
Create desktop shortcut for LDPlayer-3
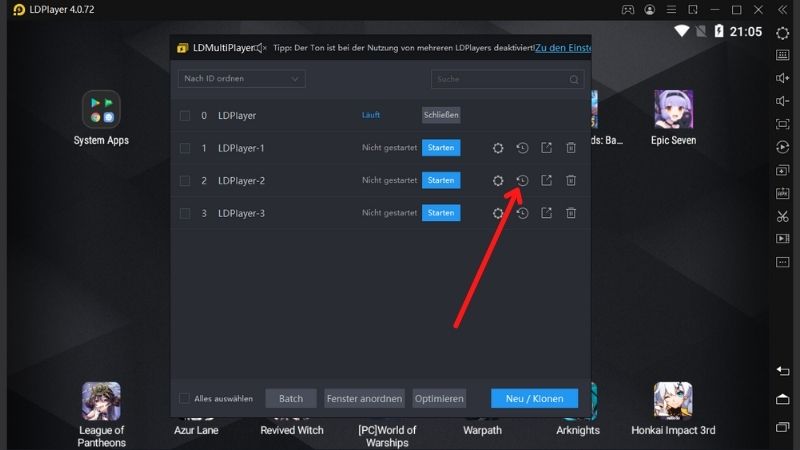click(x=546, y=213)
